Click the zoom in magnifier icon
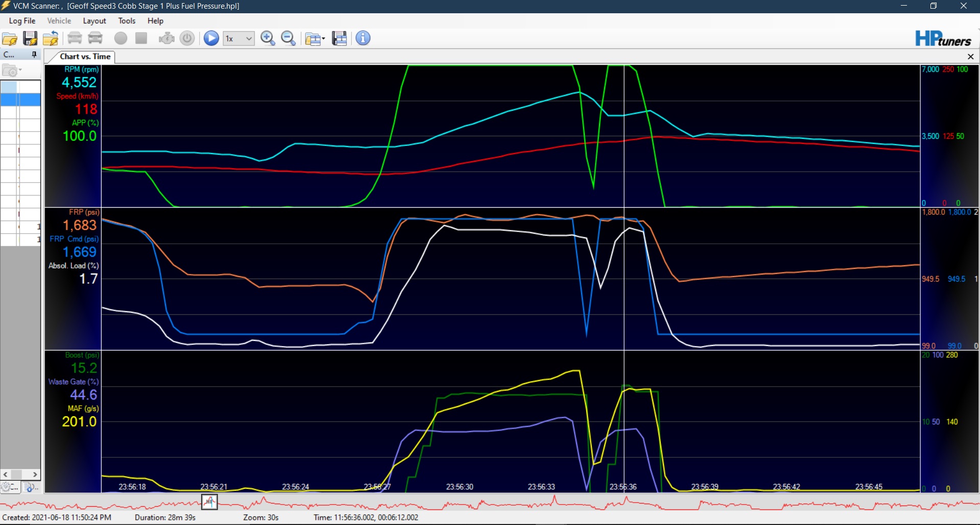 coord(268,38)
